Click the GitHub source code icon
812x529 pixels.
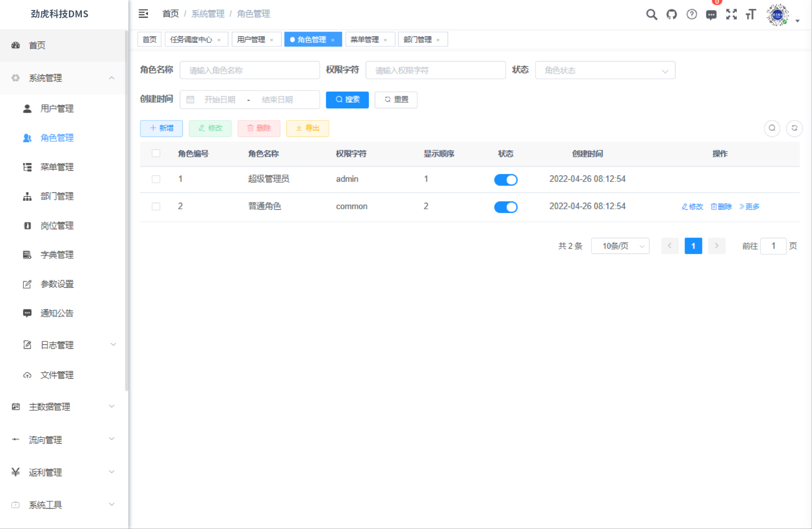[672, 14]
